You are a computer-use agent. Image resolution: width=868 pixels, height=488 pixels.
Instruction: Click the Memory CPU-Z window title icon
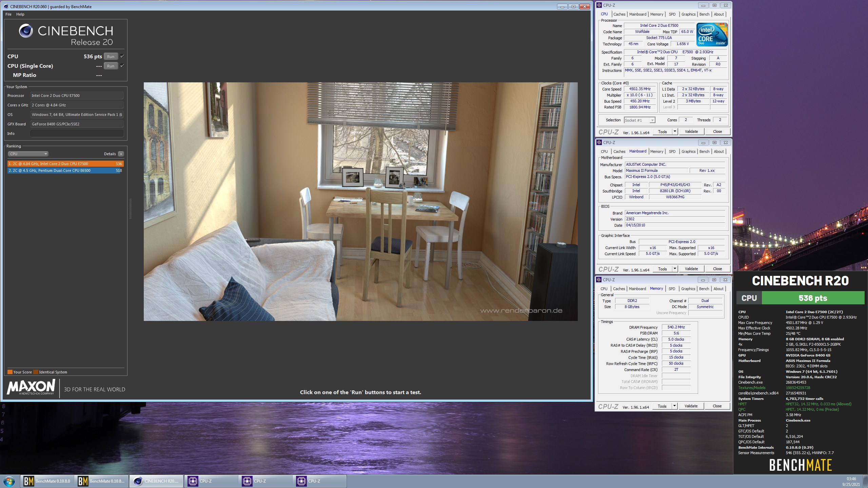[599, 280]
